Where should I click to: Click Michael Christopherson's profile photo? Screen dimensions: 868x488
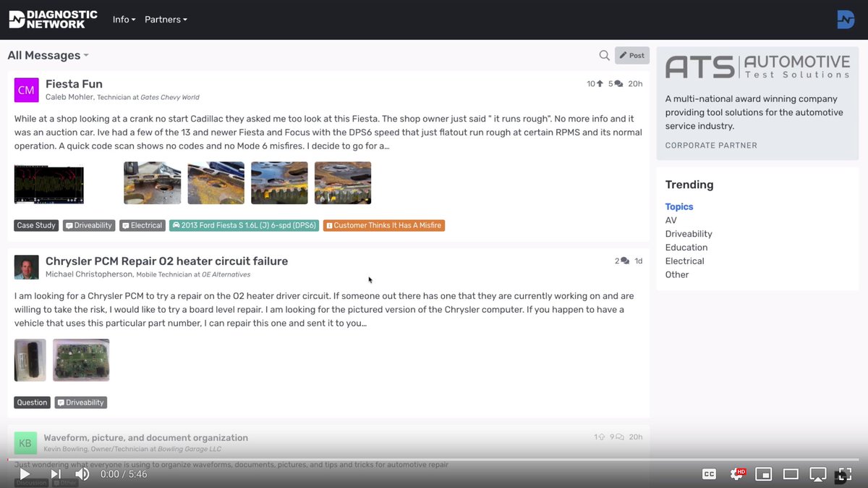point(26,267)
